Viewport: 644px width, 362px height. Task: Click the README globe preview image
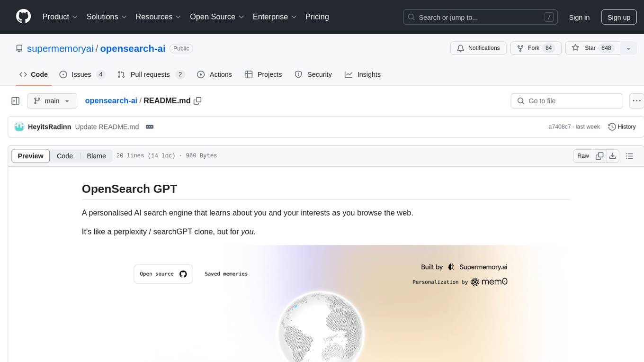[x=326, y=303]
